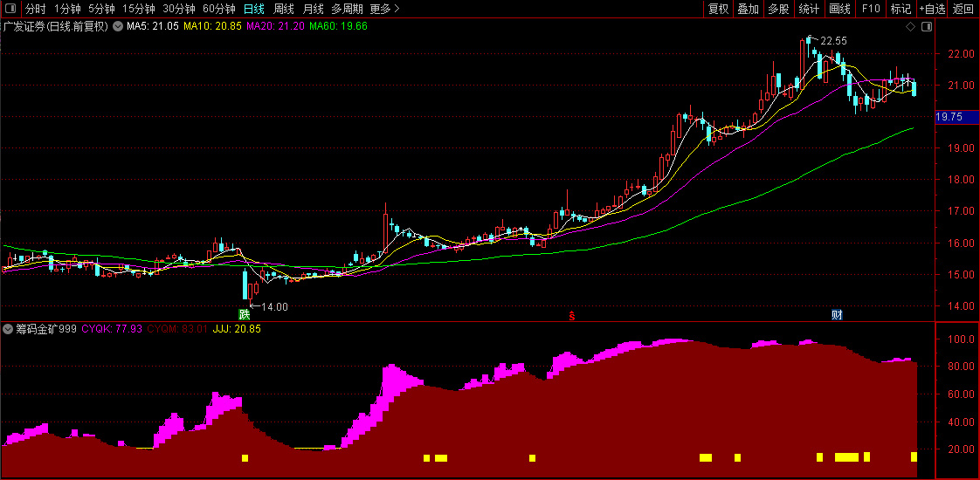The width and height of the screenshot is (980, 480).
Task: Toggle 复权 price adjustment
Action: click(718, 9)
